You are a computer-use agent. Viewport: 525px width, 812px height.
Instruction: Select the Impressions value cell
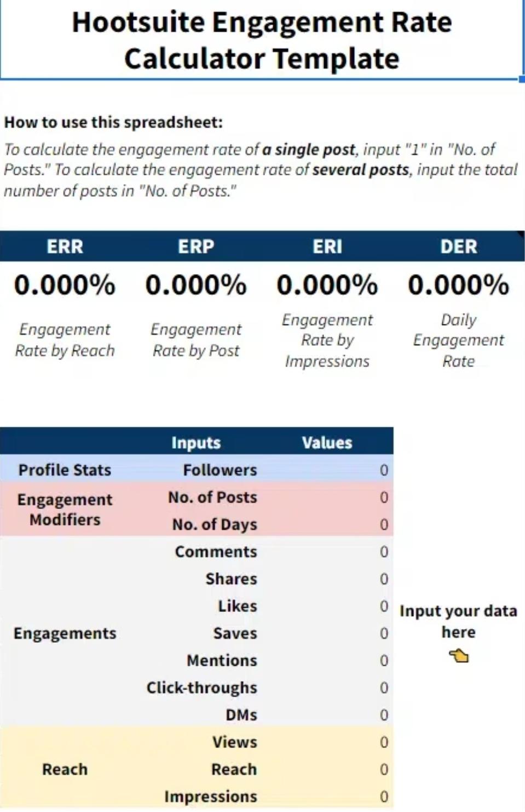(x=327, y=797)
